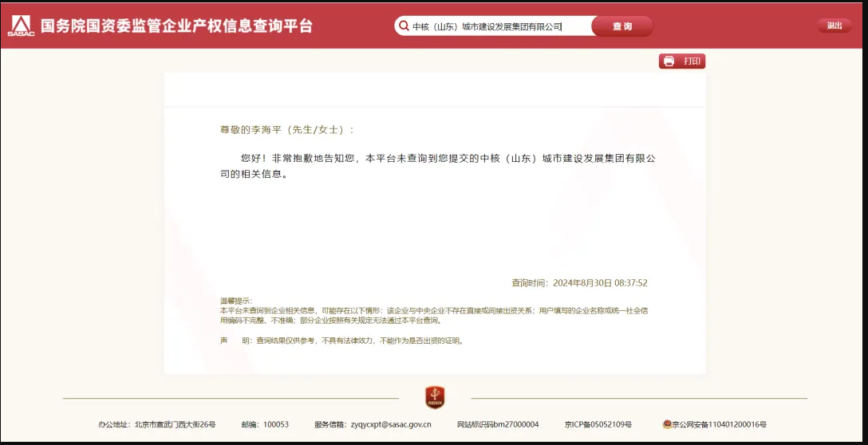Click the 退出 logout button

(x=834, y=26)
